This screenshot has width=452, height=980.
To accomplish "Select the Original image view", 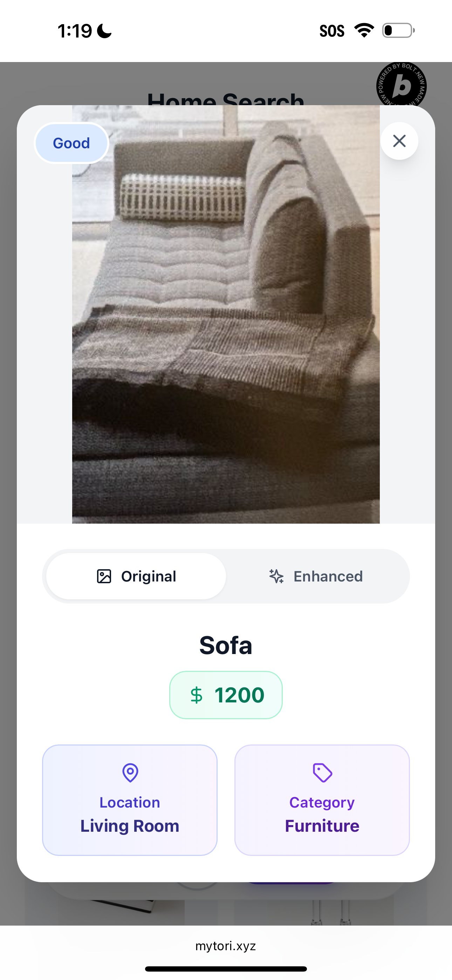I will click(x=136, y=576).
